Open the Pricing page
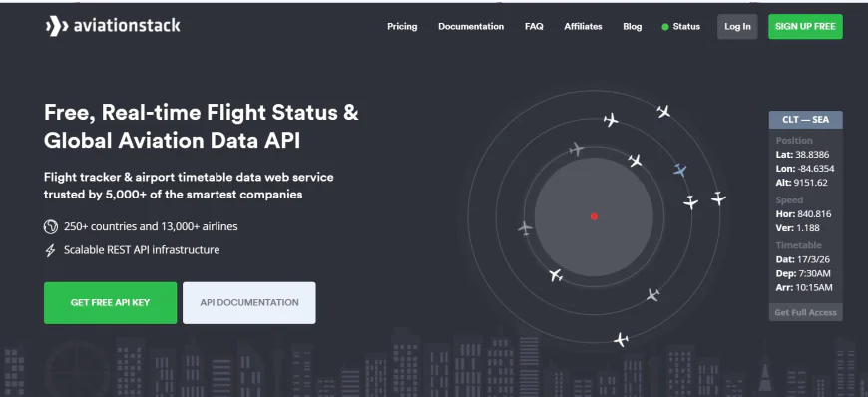 click(402, 27)
